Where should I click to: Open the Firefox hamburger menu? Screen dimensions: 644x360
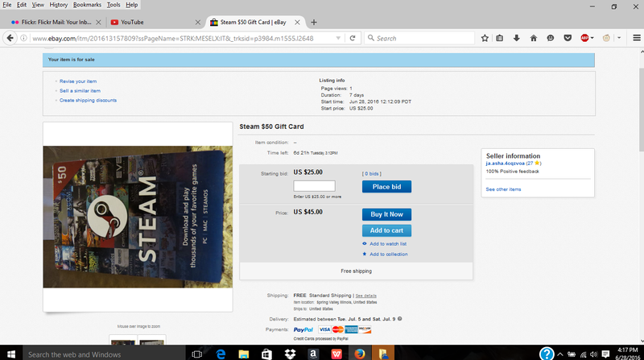(x=637, y=38)
